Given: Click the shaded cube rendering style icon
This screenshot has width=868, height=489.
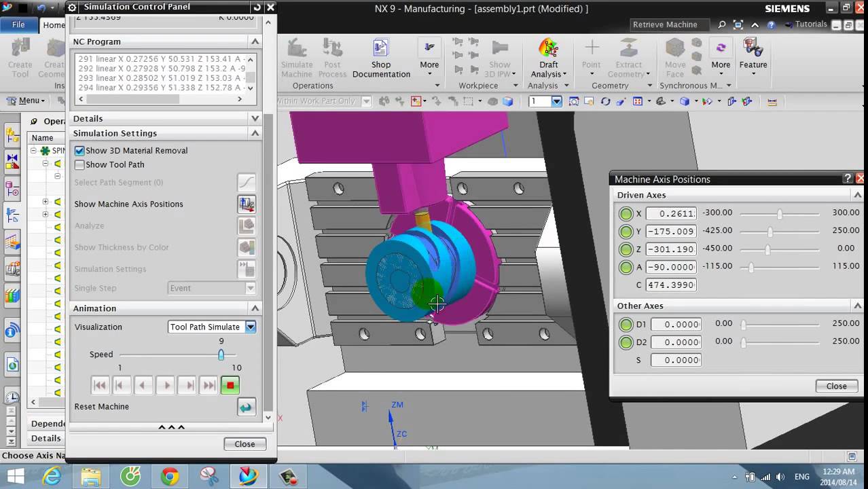Looking at the screenshot, I should pyautogui.click(x=685, y=101).
